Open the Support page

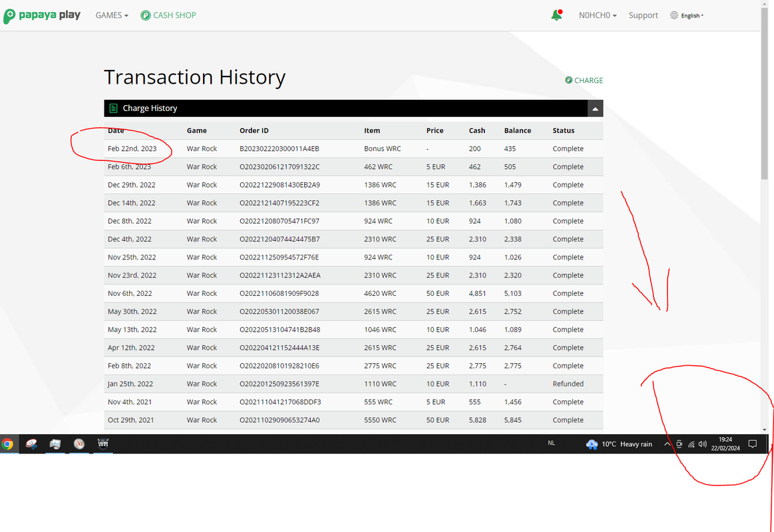click(x=643, y=15)
